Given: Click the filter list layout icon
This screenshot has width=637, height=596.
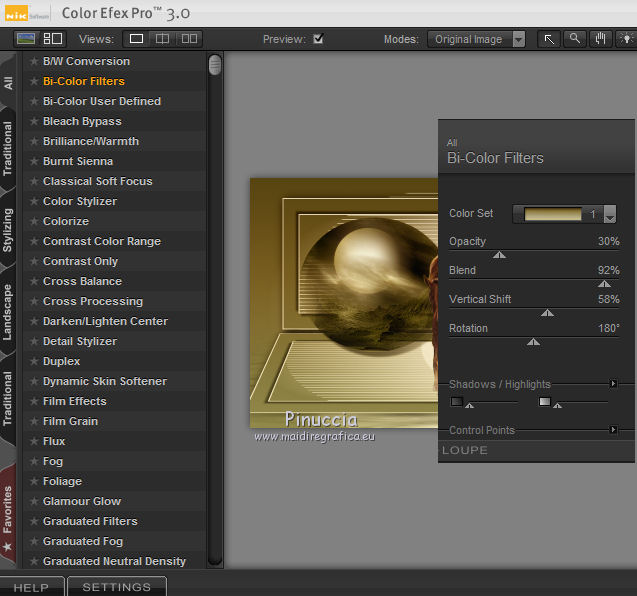Looking at the screenshot, I should point(53,39).
